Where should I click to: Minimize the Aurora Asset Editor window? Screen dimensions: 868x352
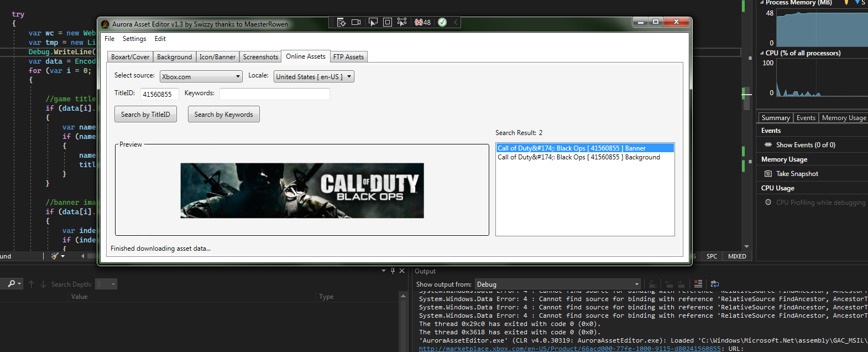tap(641, 22)
